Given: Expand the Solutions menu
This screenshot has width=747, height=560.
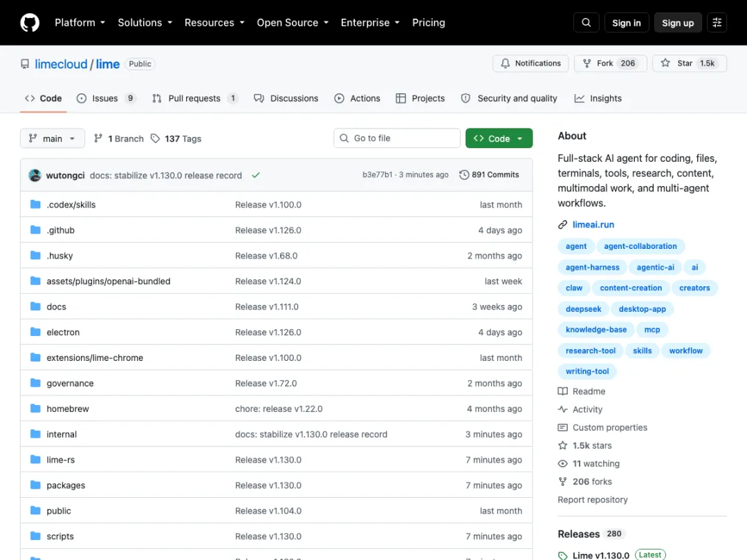Looking at the screenshot, I should coord(145,22).
